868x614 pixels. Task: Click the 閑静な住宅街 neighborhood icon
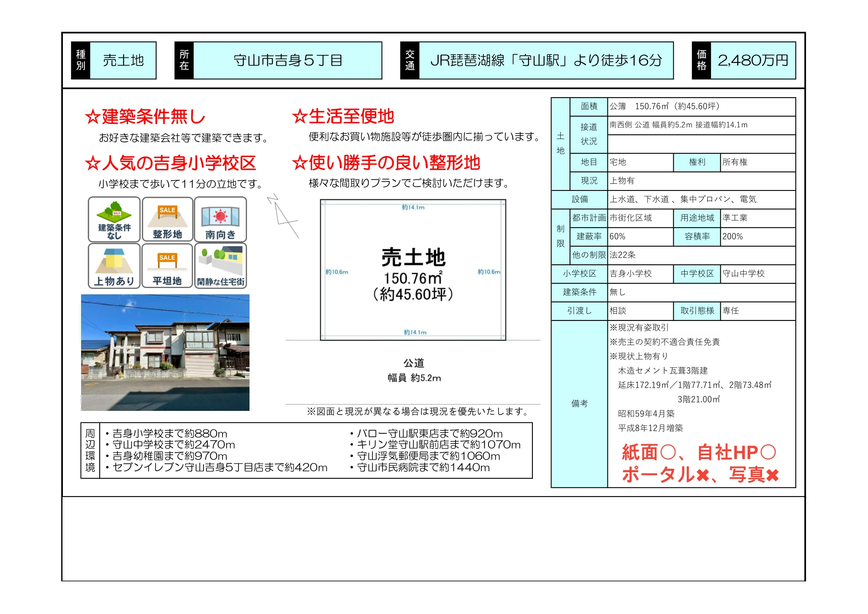coord(220,266)
